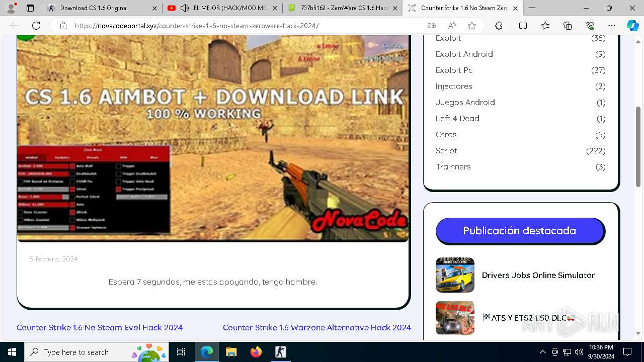The image size is (644, 362).
Task: Open the Exploit category
Action: pyautogui.click(x=448, y=38)
